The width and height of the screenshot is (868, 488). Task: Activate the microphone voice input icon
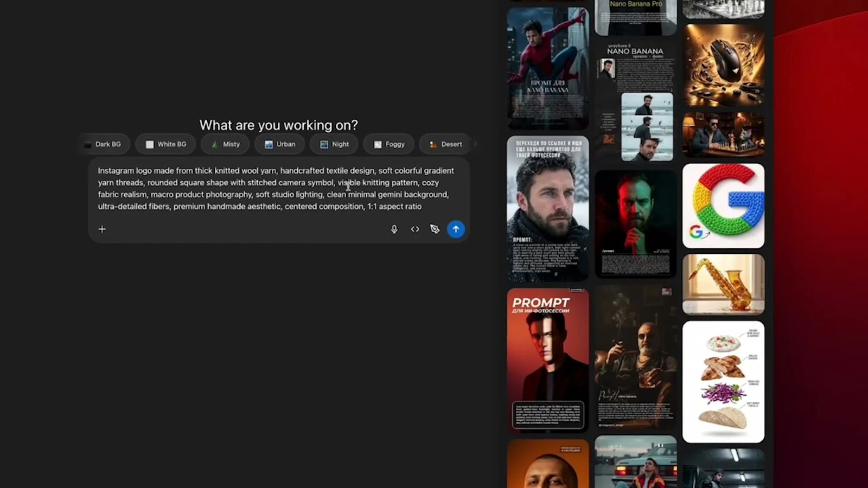pyautogui.click(x=394, y=229)
